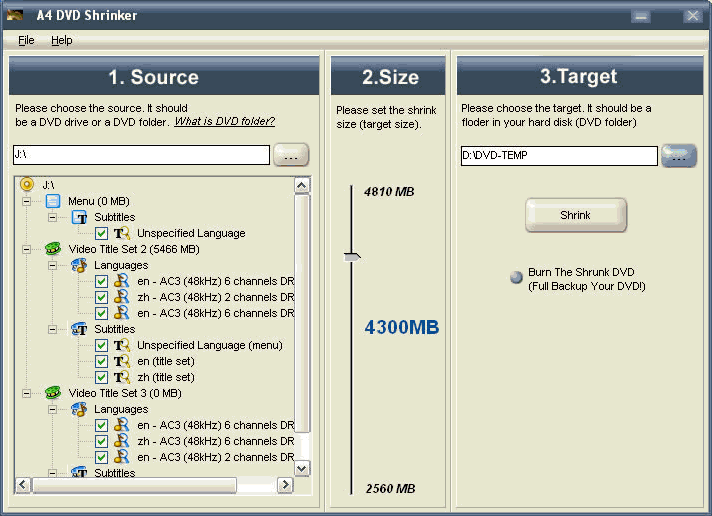Image resolution: width=712 pixels, height=516 pixels.
Task: Uncheck en AC3 6 channels in Title Set 3
Action: [101, 426]
